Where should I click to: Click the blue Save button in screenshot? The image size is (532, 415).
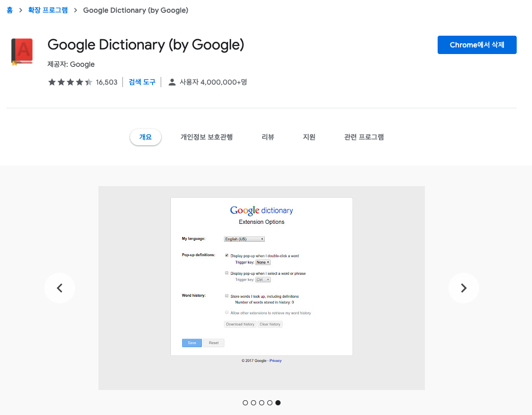pos(192,343)
